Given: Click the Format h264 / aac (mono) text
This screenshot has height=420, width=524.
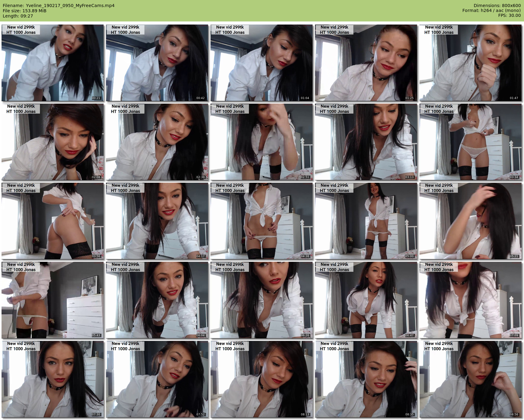Looking at the screenshot, I should [492, 10].
